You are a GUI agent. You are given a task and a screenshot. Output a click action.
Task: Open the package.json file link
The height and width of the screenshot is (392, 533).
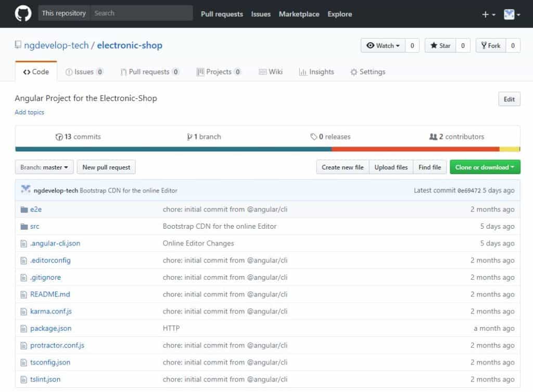[50, 328]
